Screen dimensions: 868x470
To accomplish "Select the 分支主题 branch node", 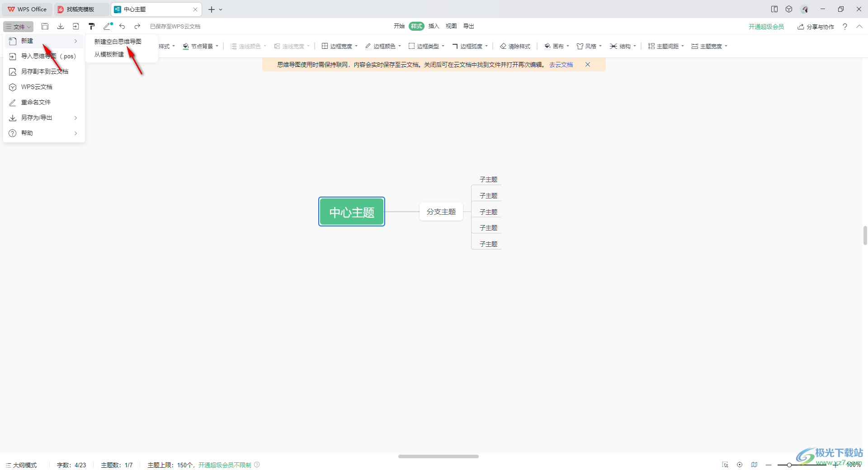I will pos(441,211).
